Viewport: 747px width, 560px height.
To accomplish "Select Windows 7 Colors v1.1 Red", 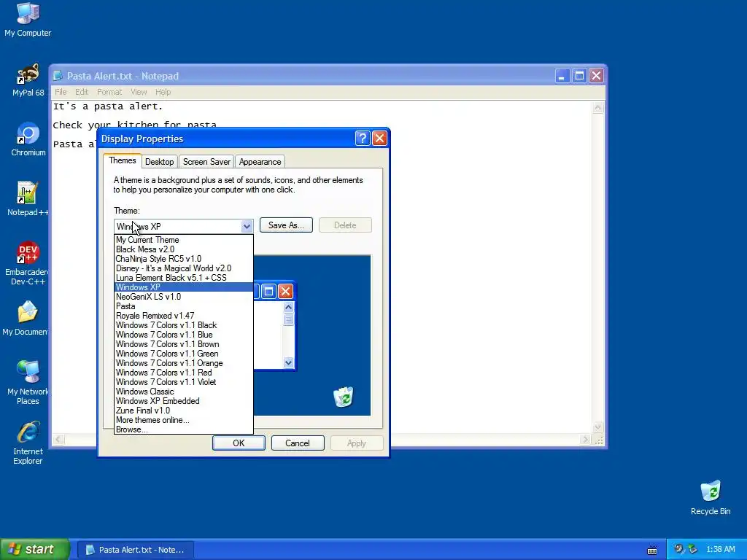I will [x=184, y=373].
